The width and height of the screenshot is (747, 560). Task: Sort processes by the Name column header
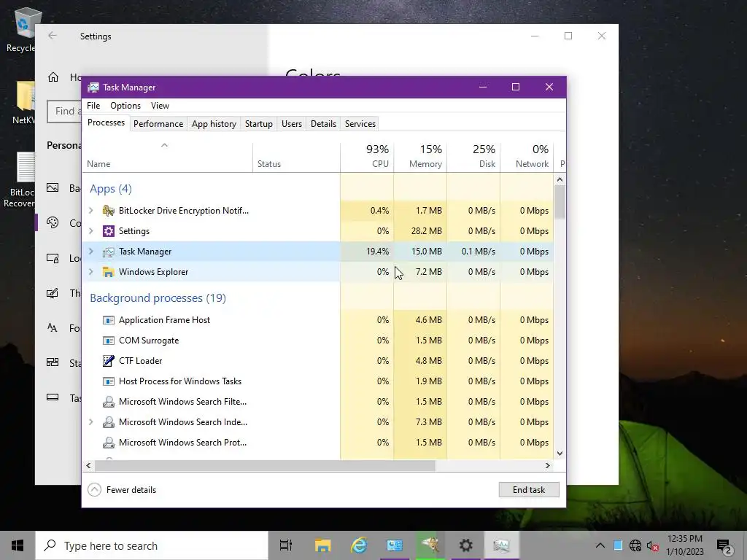[167, 157]
